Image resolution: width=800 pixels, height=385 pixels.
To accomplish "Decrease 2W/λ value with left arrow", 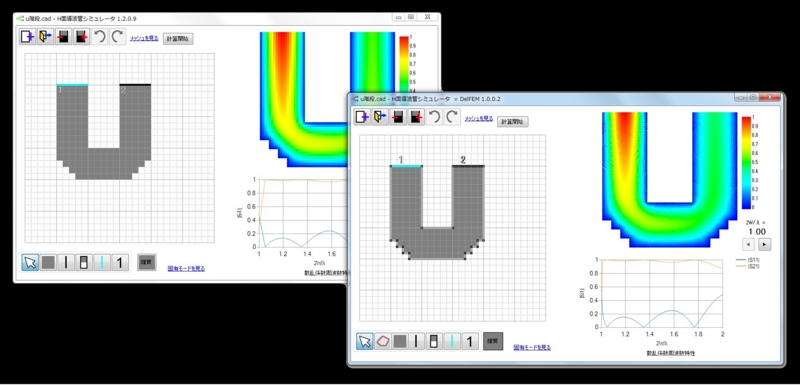I will 748,244.
